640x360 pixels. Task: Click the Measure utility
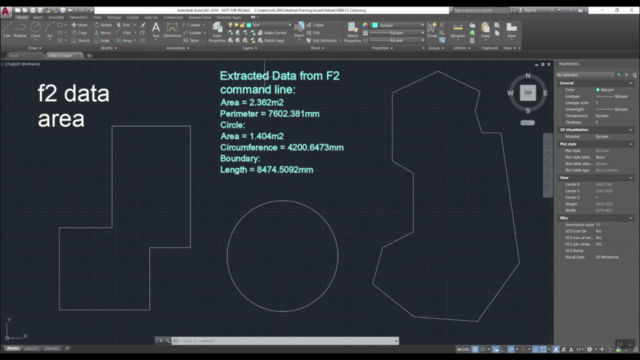click(x=458, y=30)
